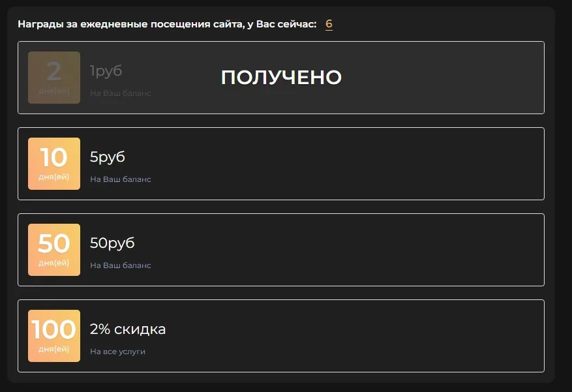Click the faded 2 days badge number
This screenshot has width=572, height=392.
tap(54, 72)
